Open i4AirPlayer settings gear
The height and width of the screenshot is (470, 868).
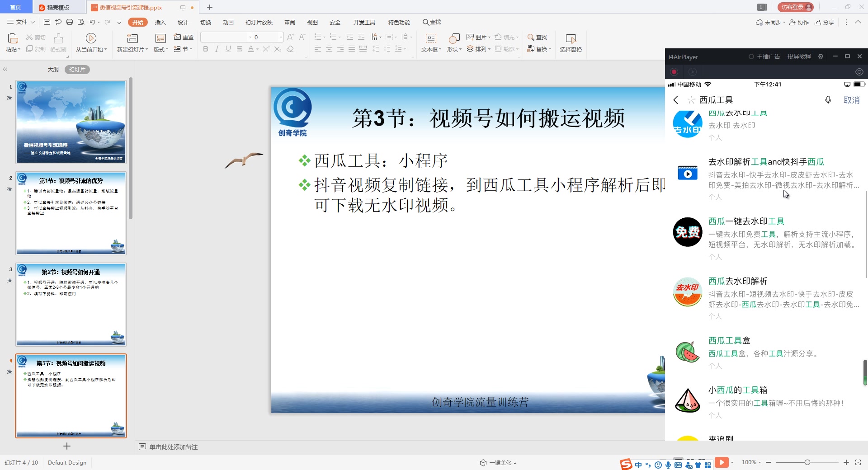(821, 56)
